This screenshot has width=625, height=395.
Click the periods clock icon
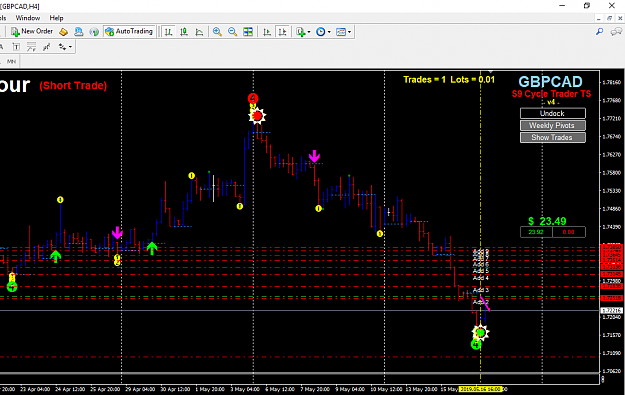[x=320, y=32]
